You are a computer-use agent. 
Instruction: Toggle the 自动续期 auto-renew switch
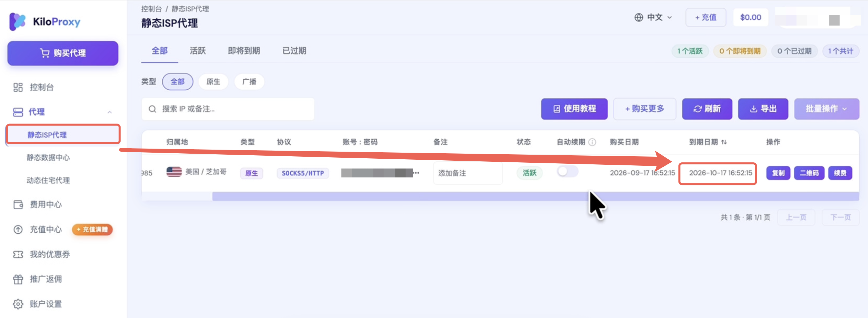click(x=567, y=171)
